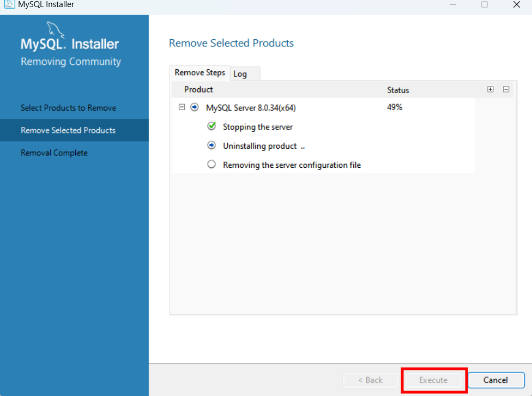Viewport: 532px width, 396px height.
Task: Click the Execute button
Action: pyautogui.click(x=433, y=380)
